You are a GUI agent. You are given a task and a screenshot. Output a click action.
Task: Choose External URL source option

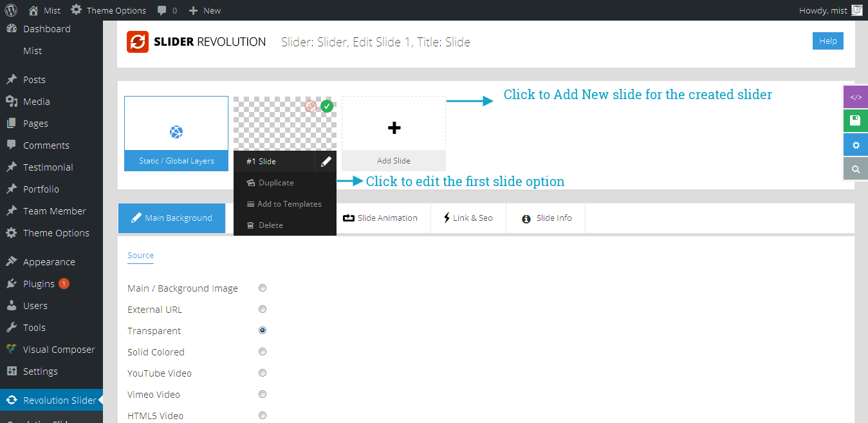pyautogui.click(x=263, y=309)
